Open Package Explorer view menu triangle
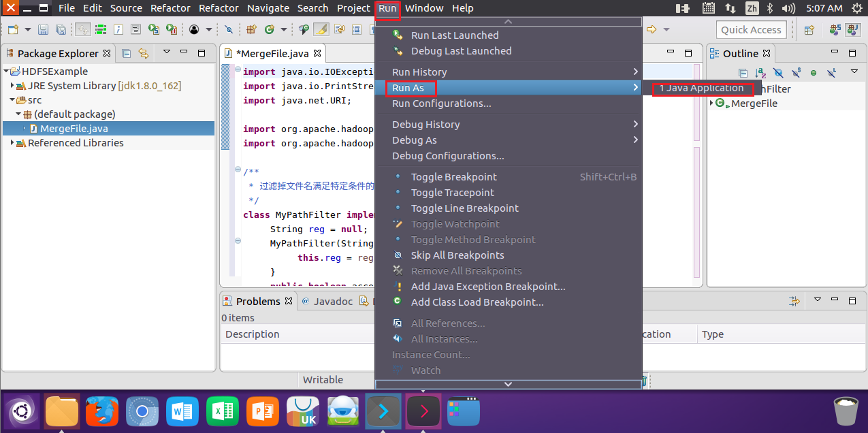This screenshot has width=868, height=433. click(167, 52)
